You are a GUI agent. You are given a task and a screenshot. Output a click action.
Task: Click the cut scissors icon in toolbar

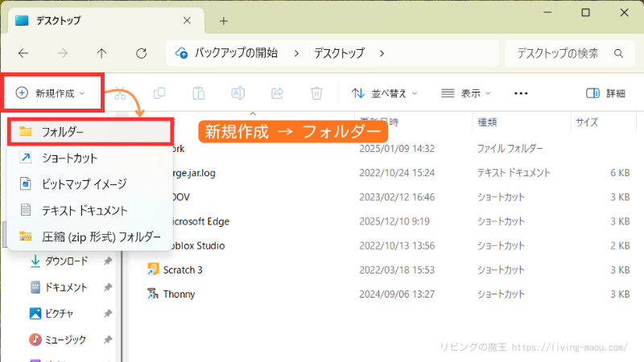tap(121, 93)
